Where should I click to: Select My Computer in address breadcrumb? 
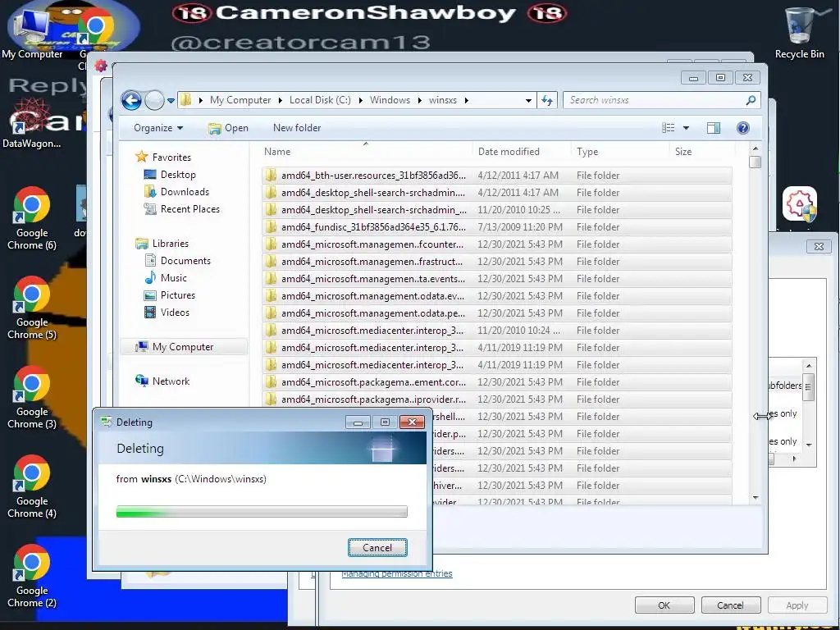(240, 100)
